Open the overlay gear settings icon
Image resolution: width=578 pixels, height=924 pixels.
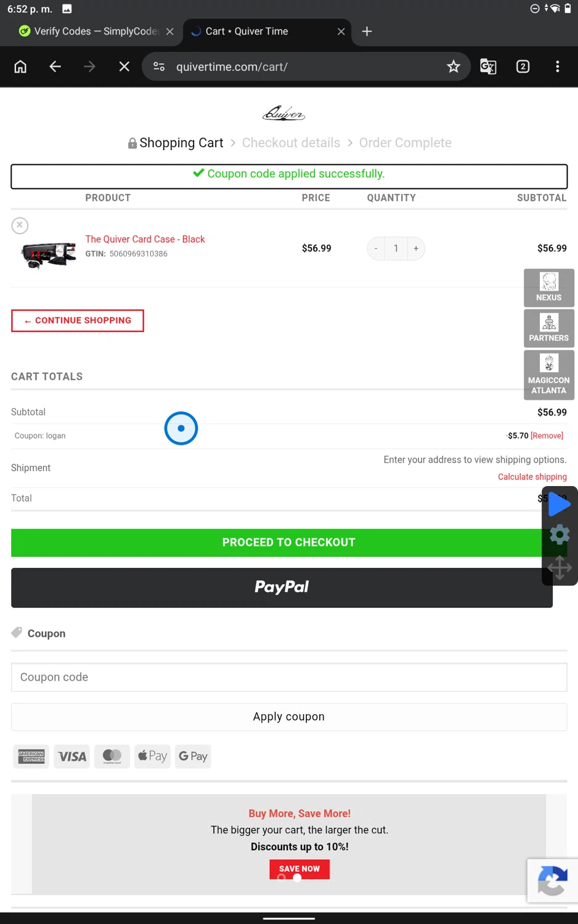(x=560, y=535)
